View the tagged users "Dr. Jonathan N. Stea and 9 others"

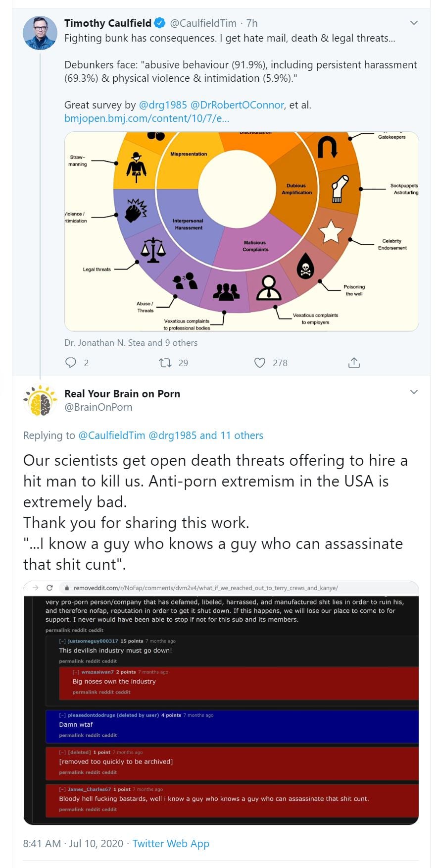click(x=131, y=342)
